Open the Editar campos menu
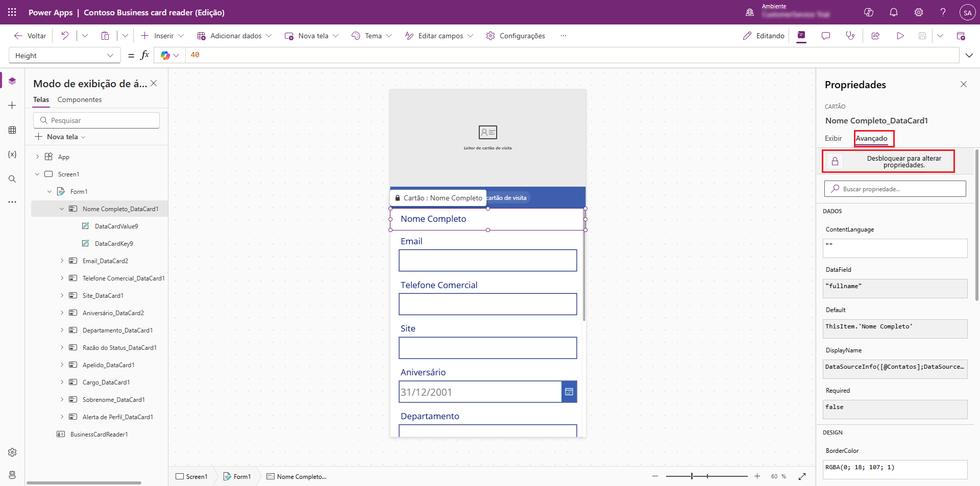The image size is (980, 486). tap(439, 36)
